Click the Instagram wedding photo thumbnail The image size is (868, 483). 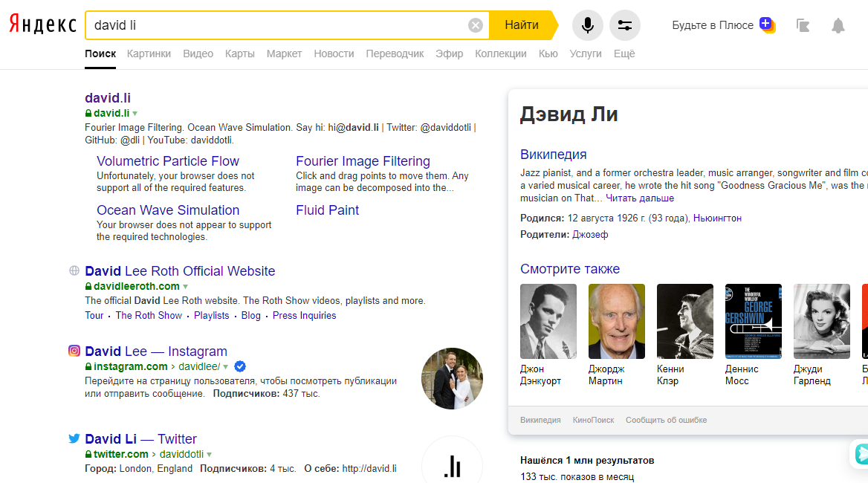pyautogui.click(x=453, y=378)
